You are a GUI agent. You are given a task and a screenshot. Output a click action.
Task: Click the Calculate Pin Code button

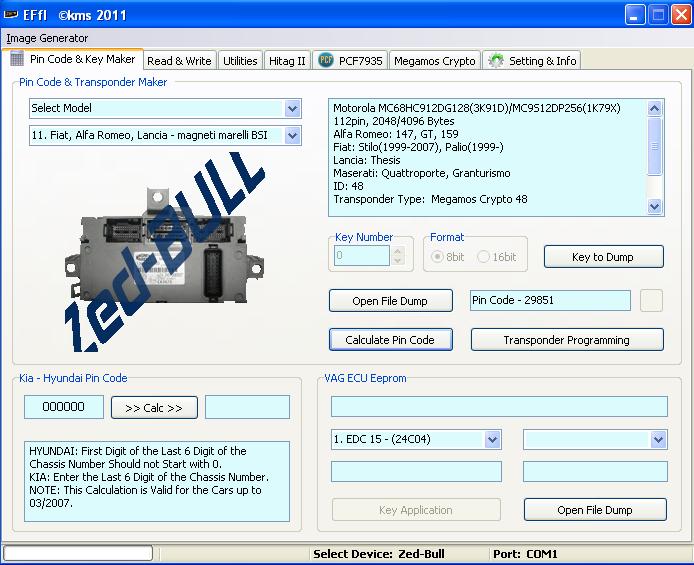point(390,340)
